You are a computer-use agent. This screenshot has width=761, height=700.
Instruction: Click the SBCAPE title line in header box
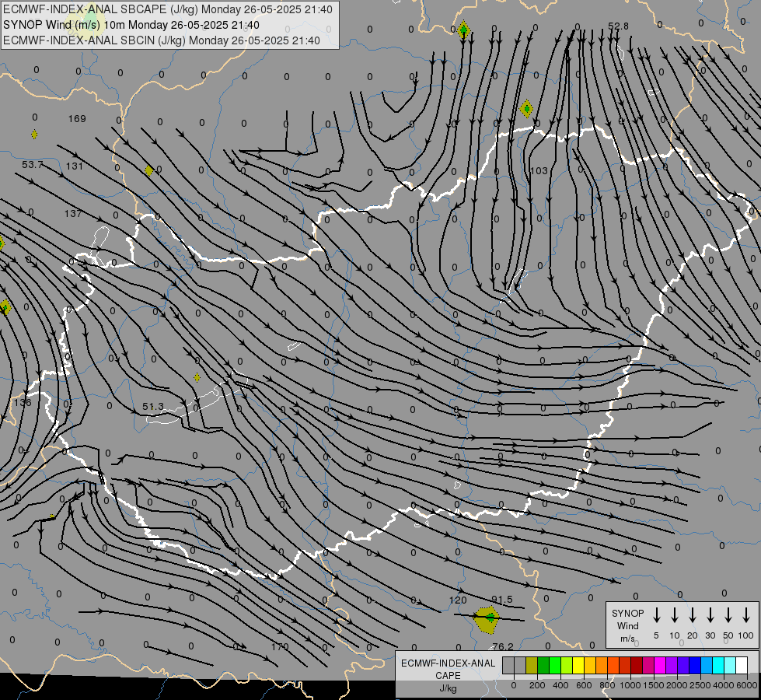168,9
